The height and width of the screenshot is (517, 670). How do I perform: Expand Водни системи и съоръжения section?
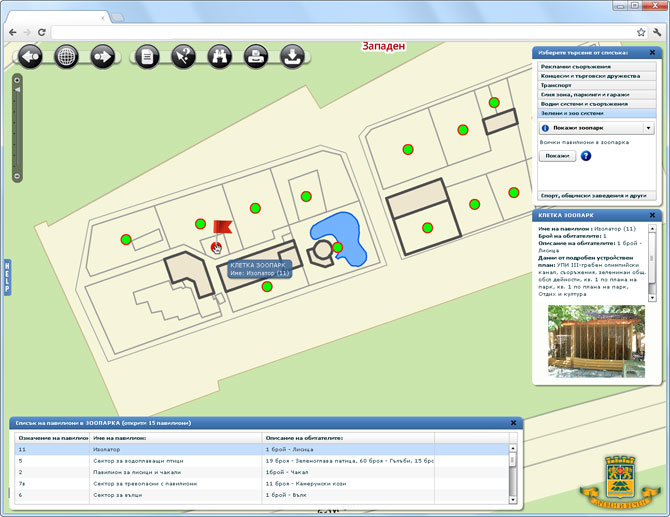click(x=597, y=104)
